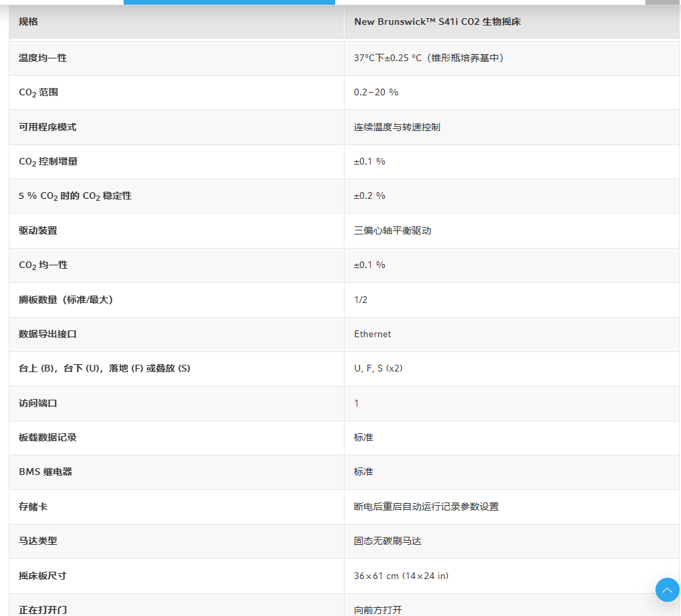Select '标准' value in 板载数据记录 row
This screenshot has height=616, width=681.
pyautogui.click(x=363, y=437)
